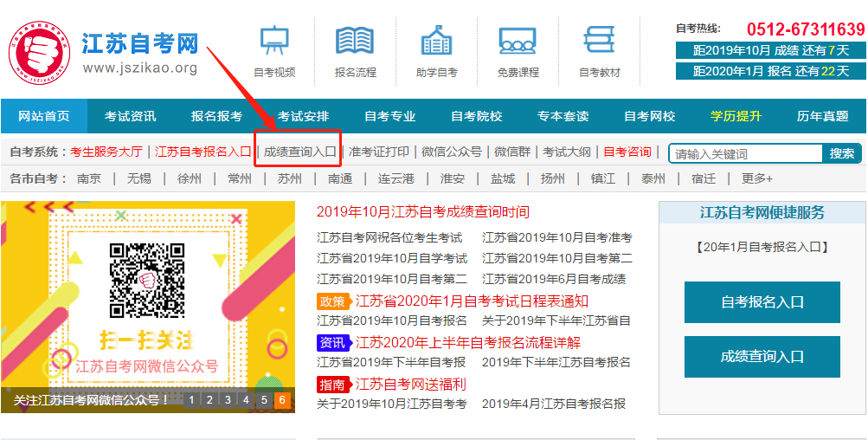The width and height of the screenshot is (868, 440).
Task: Click the 准考证打印 link
Action: pyautogui.click(x=379, y=152)
